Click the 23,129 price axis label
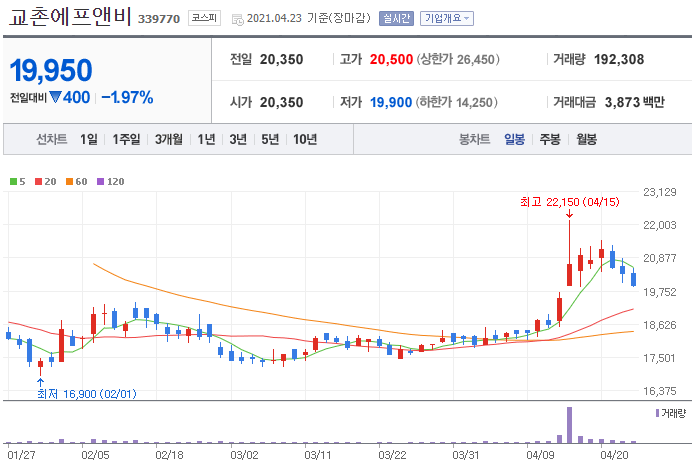Viewport: 692px width, 463px height. pyautogui.click(x=659, y=192)
